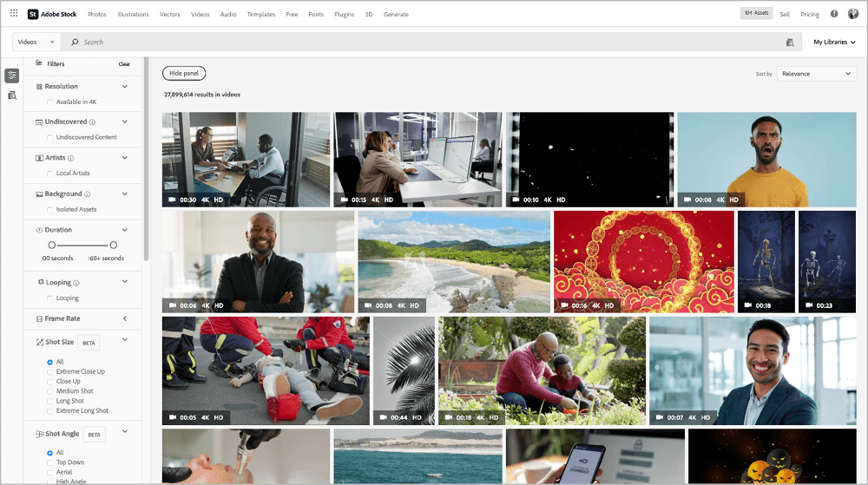The height and width of the screenshot is (485, 868).
Task: Clear all filters with Clear
Action: (124, 64)
